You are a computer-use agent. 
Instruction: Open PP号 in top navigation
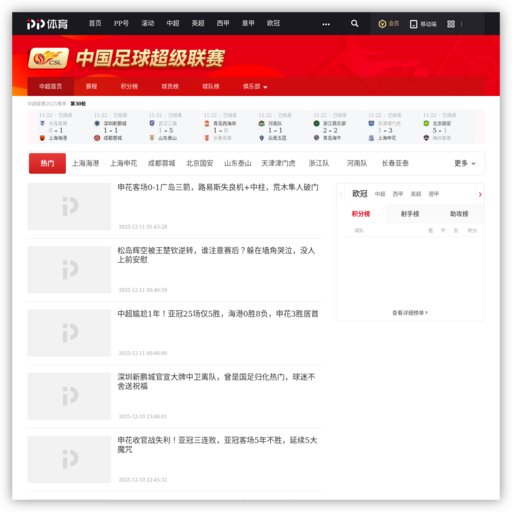tap(121, 23)
